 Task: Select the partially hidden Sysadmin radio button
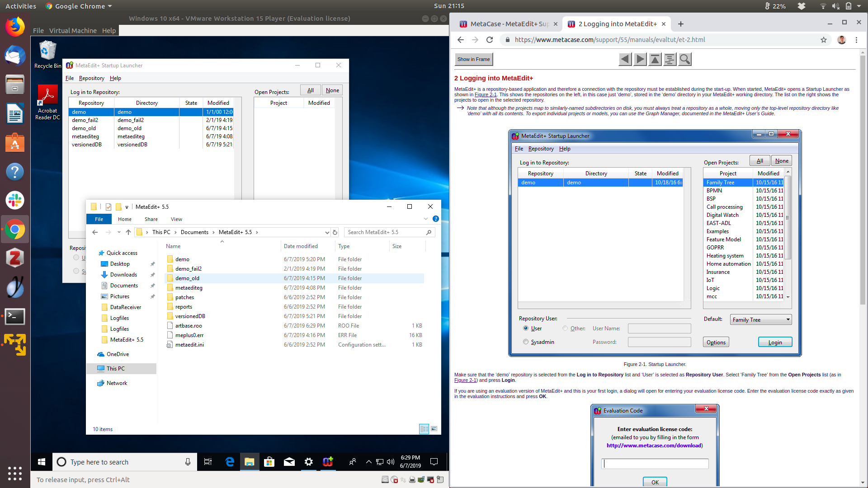coord(76,271)
